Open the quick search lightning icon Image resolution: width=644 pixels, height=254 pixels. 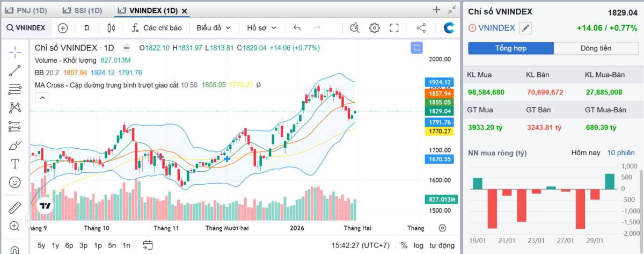coord(354,28)
